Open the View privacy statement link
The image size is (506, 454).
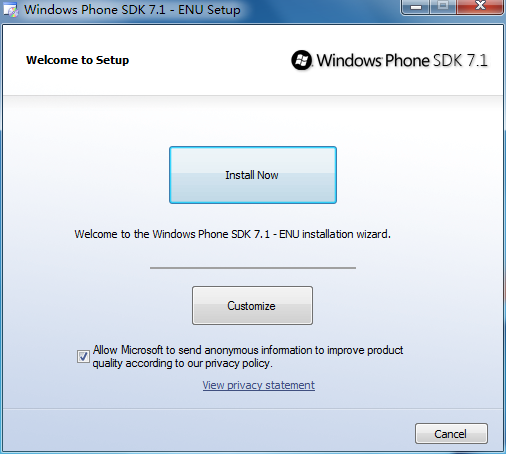tap(259, 385)
